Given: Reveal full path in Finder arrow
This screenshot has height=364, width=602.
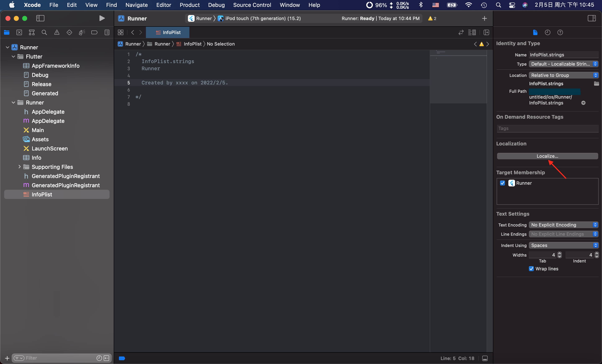Looking at the screenshot, I should tap(583, 103).
